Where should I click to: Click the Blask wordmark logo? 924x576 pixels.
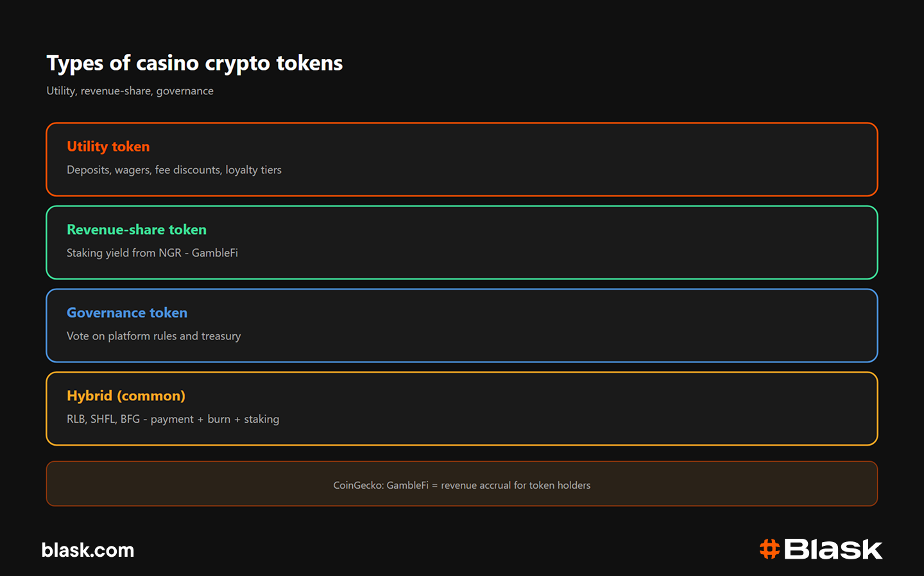pyautogui.click(x=833, y=549)
